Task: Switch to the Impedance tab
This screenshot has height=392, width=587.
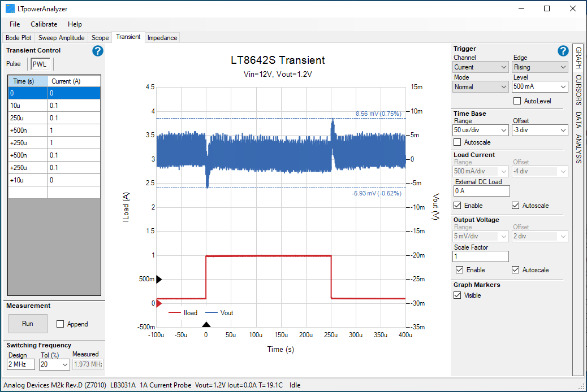Action: pyautogui.click(x=162, y=37)
